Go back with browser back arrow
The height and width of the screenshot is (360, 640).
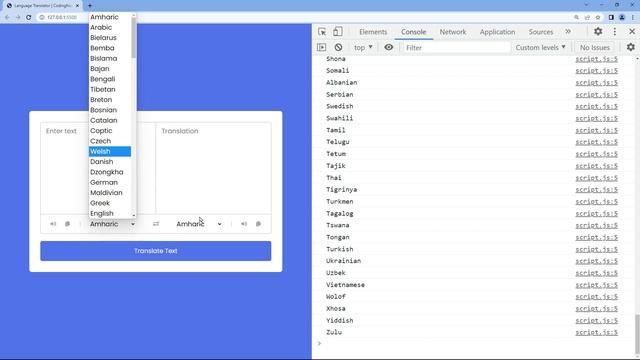pos(7,17)
